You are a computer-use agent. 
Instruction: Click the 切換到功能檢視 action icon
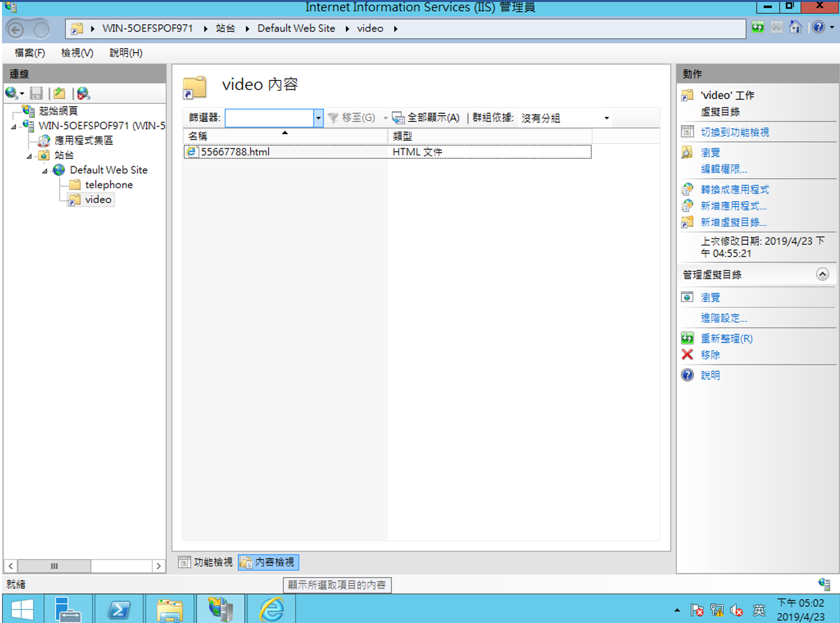pyautogui.click(x=687, y=132)
